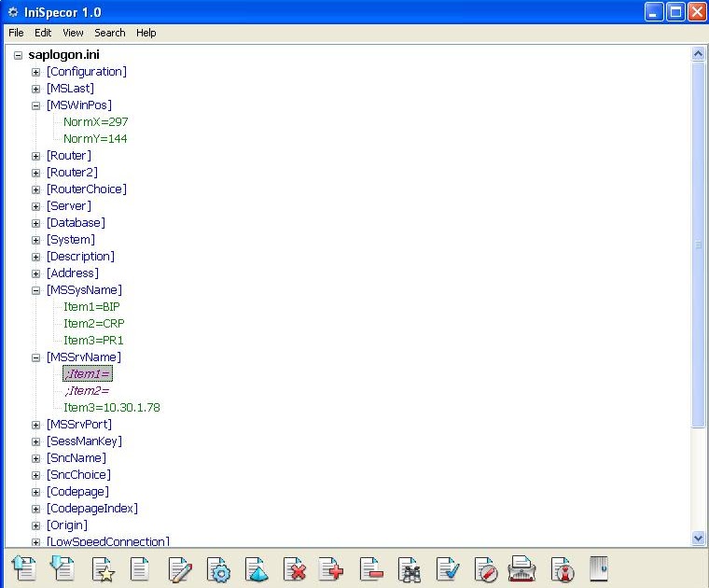Minimize the IniSpecor window
Image resolution: width=709 pixels, height=588 pixels.
coord(653,12)
